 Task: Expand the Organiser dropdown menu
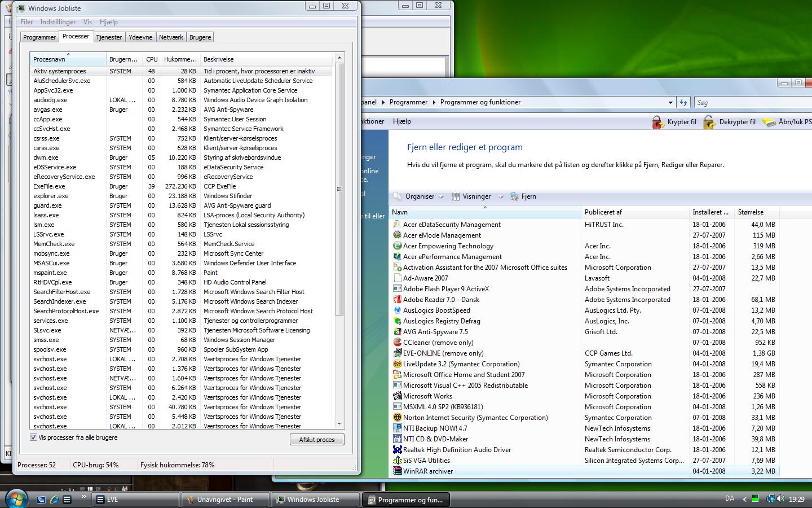pos(441,197)
